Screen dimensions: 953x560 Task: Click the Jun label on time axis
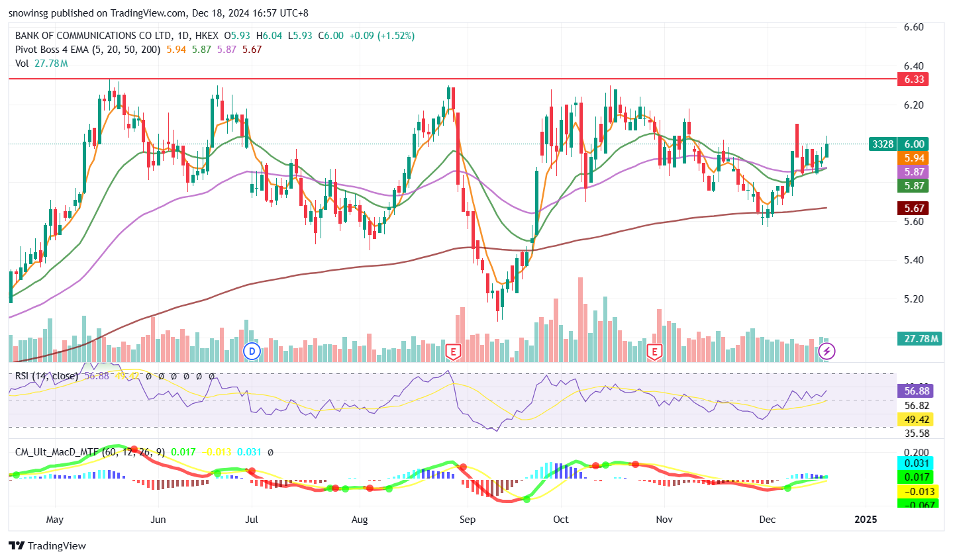pos(158,520)
